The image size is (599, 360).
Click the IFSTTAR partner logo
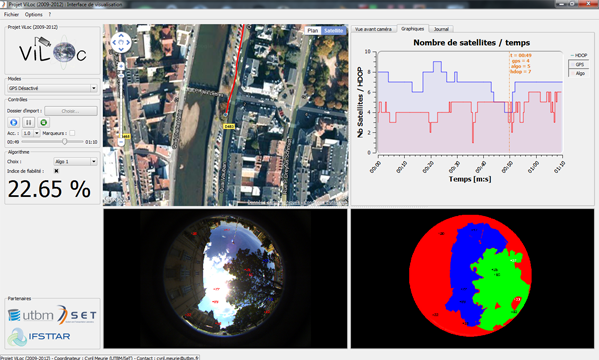39,336
